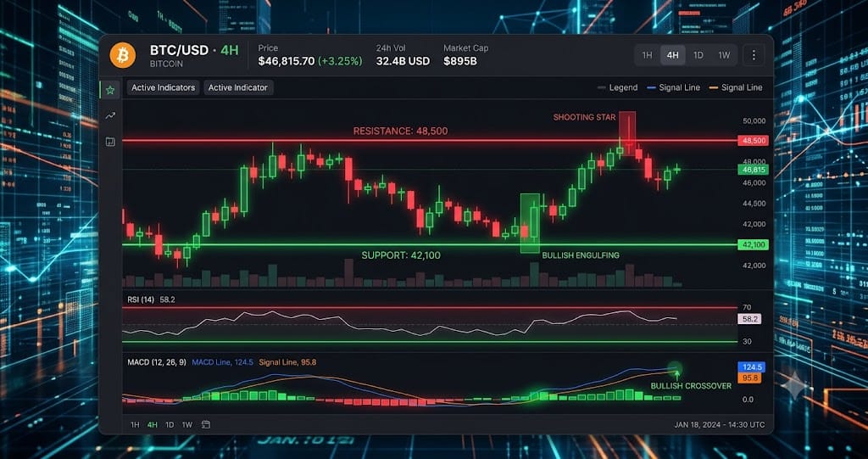Click the BULLISH ENGULFING pattern label

[x=581, y=255]
